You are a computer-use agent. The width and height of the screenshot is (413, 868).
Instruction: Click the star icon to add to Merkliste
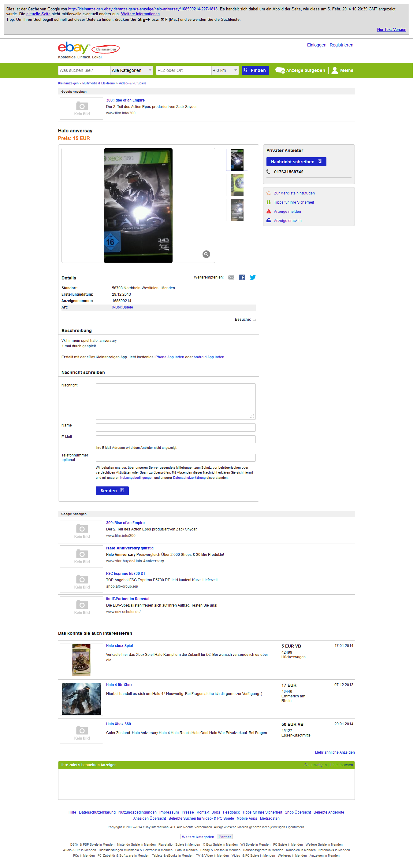[x=269, y=193]
